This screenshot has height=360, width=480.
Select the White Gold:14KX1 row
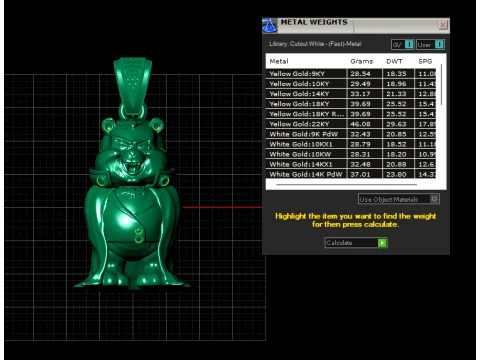click(x=351, y=164)
